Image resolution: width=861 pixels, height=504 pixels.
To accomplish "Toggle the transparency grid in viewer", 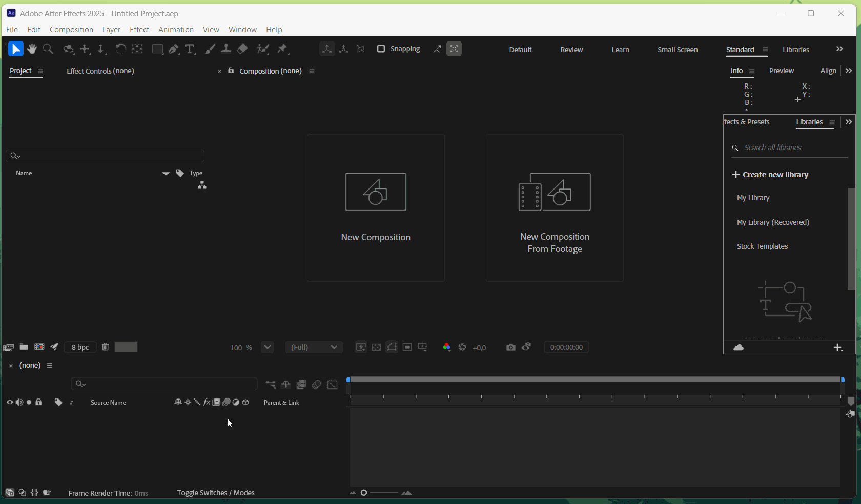I will (x=377, y=347).
